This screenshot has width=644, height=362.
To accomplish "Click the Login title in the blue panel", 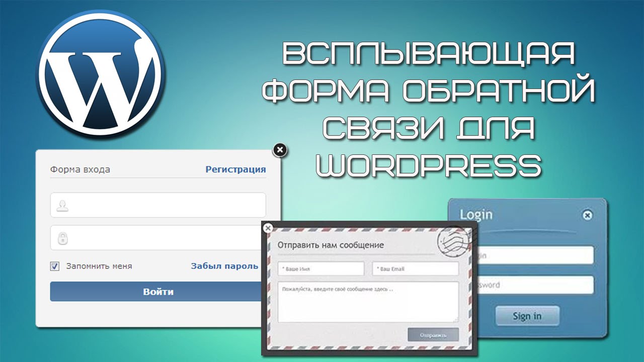I will coord(476,215).
